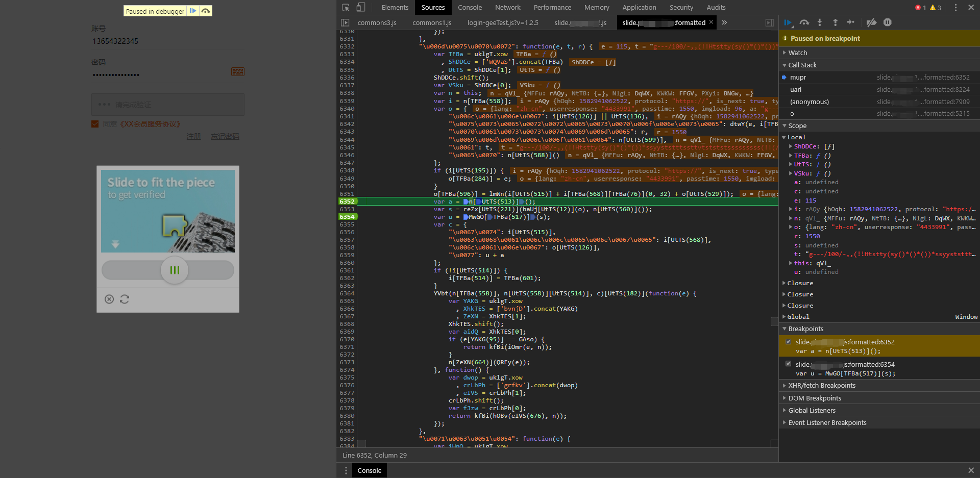Step out of current function
The height and width of the screenshot is (478, 980).
click(835, 22)
